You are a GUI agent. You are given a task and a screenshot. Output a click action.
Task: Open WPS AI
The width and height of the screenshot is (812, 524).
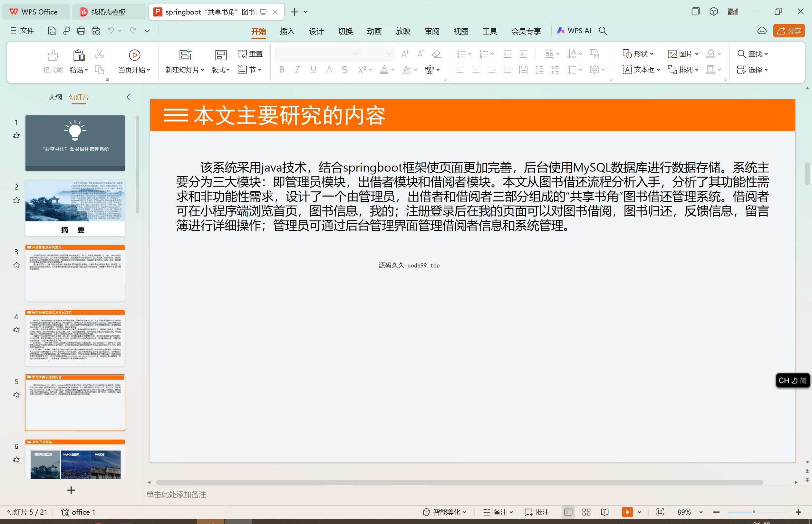tap(574, 31)
